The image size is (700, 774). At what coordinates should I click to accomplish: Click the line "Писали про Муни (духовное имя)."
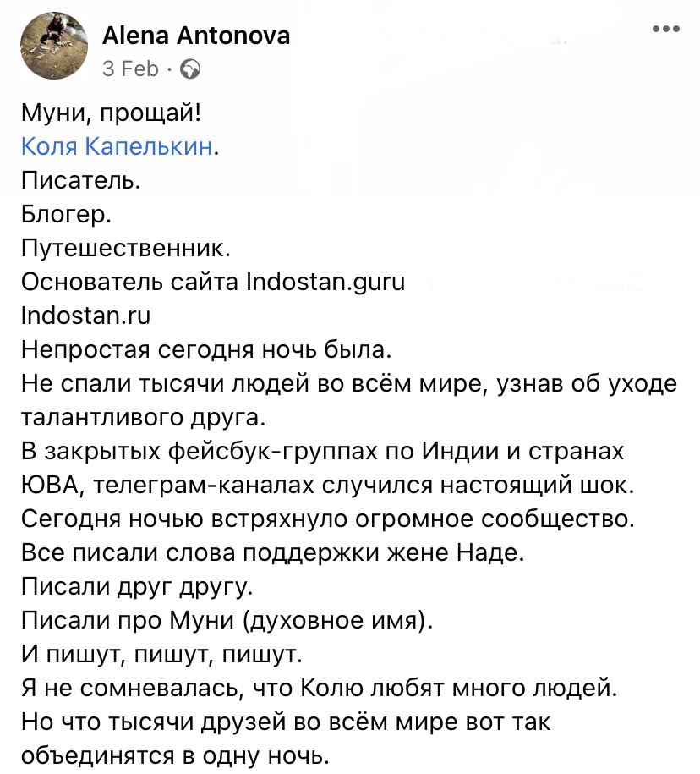click(226, 621)
